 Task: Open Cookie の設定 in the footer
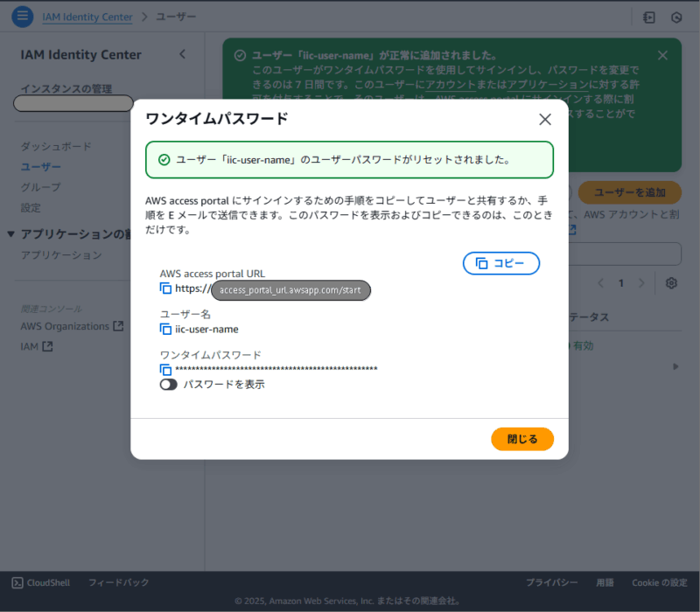tap(660, 582)
